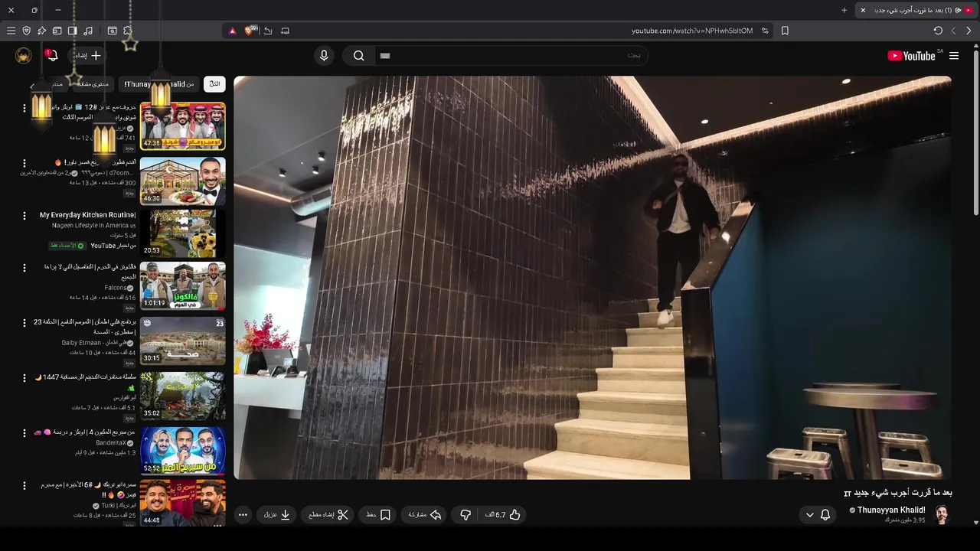Open the 46:30 suggested video thumbnail
The height and width of the screenshot is (551, 980).
point(183,181)
